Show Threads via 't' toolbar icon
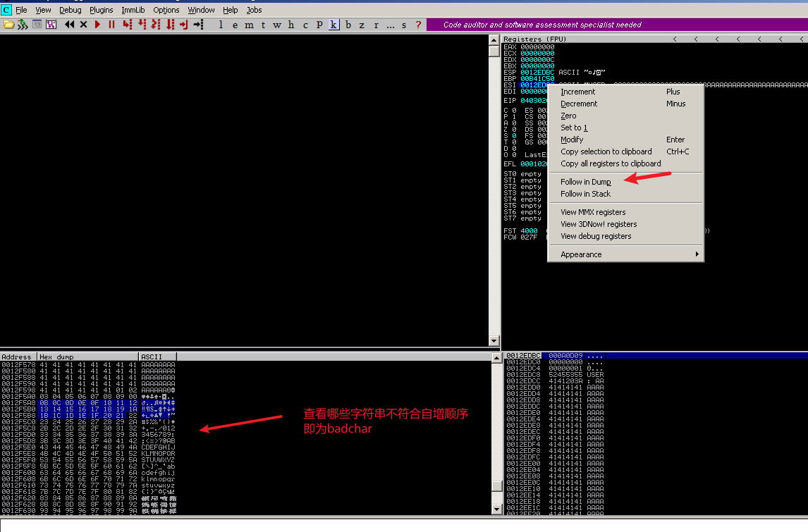Screen dimensions: 808x532 pos(263,24)
